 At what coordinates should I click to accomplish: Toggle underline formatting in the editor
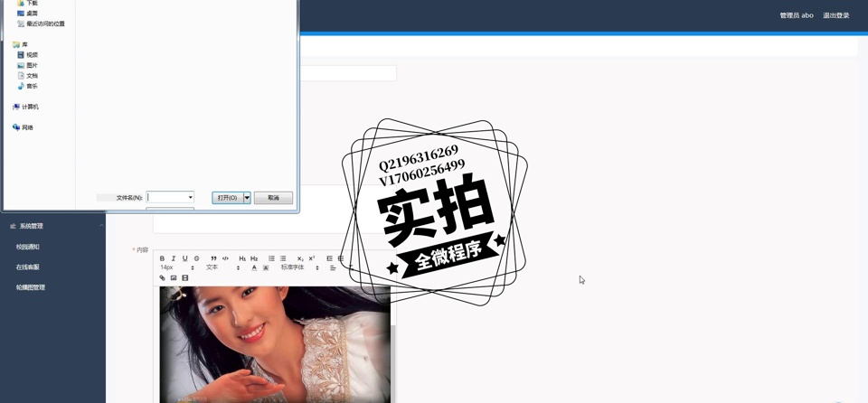(184, 258)
